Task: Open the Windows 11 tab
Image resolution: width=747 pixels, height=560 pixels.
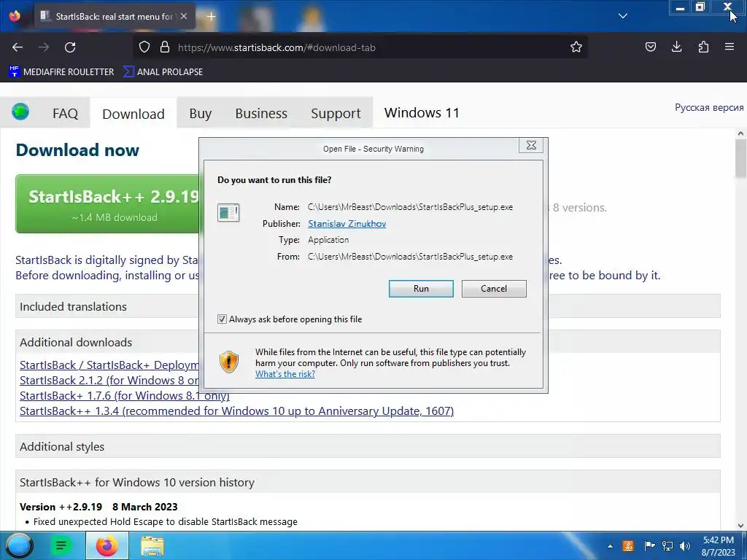Action: point(422,113)
